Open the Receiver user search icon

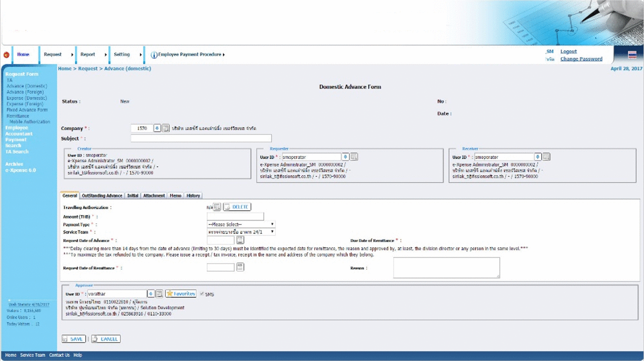click(546, 157)
